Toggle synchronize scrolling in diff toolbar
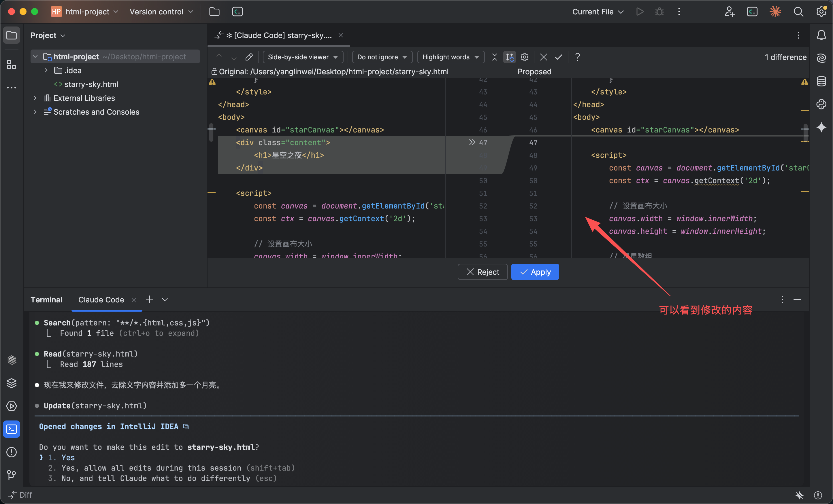This screenshot has height=504, width=833. pyautogui.click(x=510, y=57)
